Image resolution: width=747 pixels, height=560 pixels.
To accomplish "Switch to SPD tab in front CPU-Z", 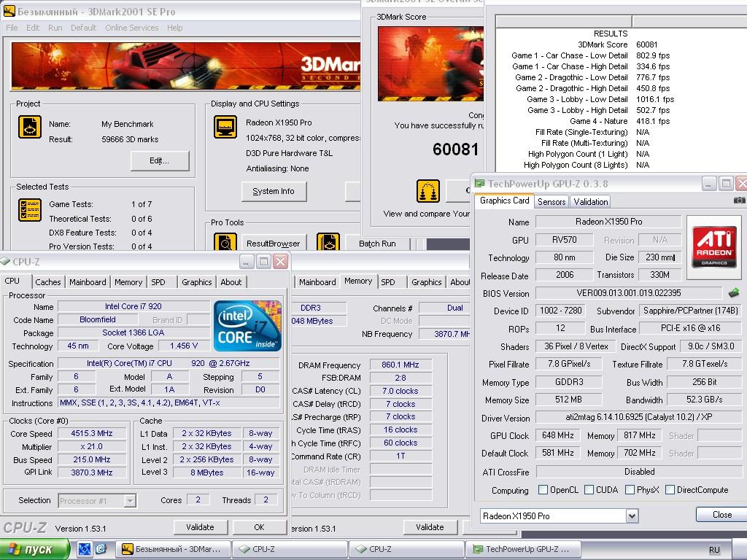I will (158, 282).
